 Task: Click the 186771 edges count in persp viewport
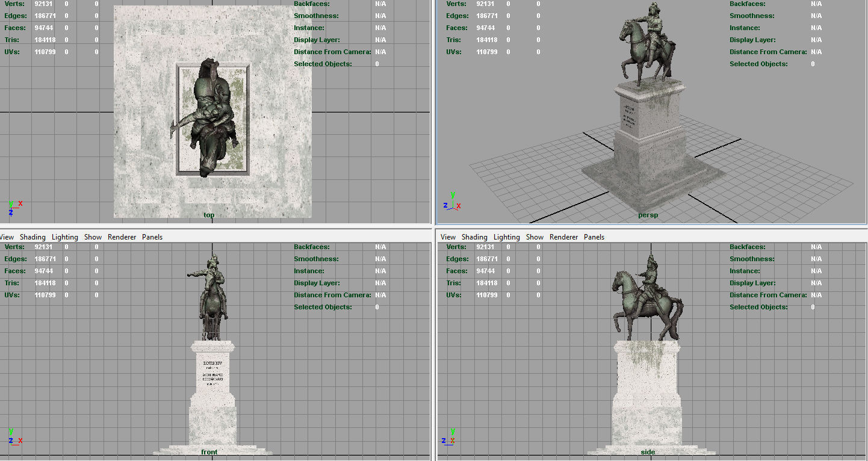tap(487, 16)
